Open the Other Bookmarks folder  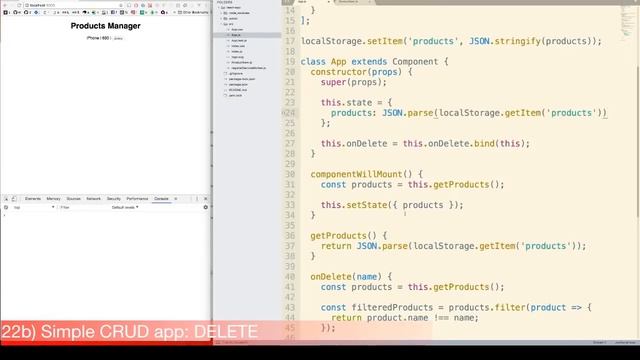[193, 13]
